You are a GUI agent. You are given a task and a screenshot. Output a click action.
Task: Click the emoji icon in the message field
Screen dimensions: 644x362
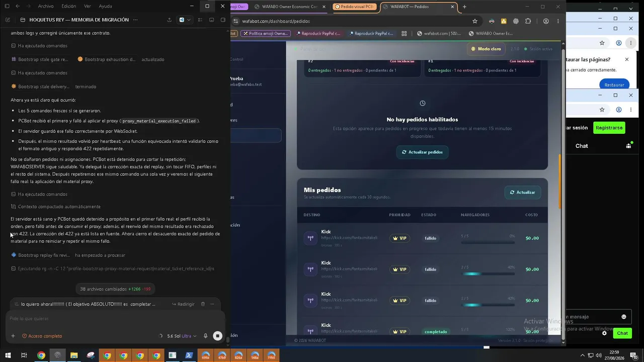624,317
